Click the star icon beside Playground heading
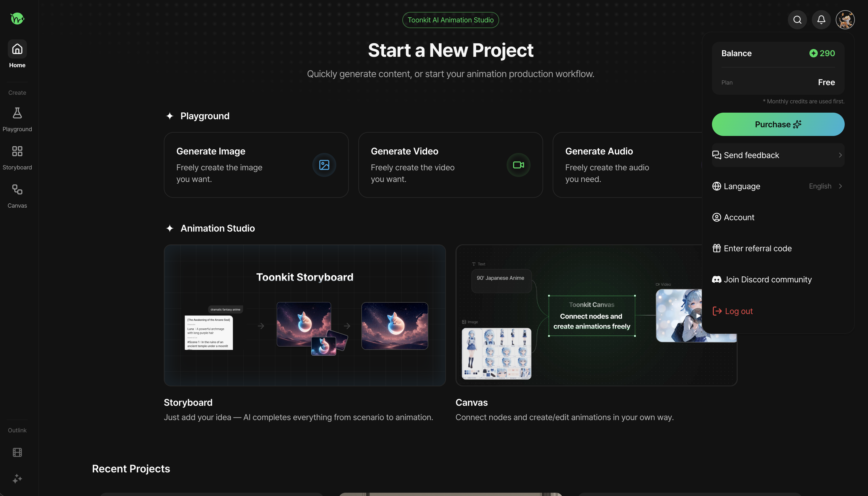This screenshot has width=868, height=496. (170, 116)
